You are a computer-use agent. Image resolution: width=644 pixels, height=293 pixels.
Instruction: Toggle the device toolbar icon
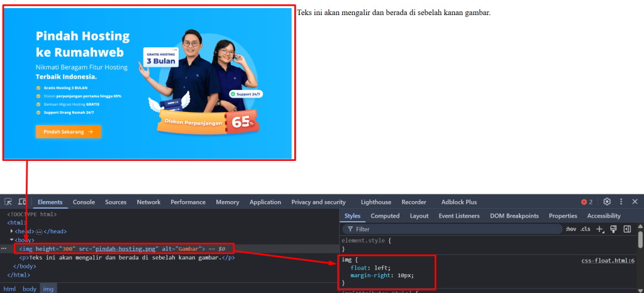click(22, 201)
